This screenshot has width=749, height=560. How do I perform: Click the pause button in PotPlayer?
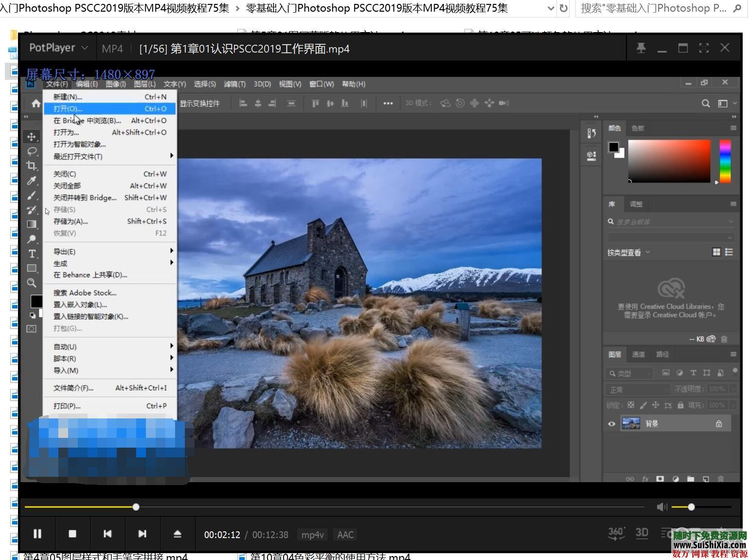coord(37,534)
